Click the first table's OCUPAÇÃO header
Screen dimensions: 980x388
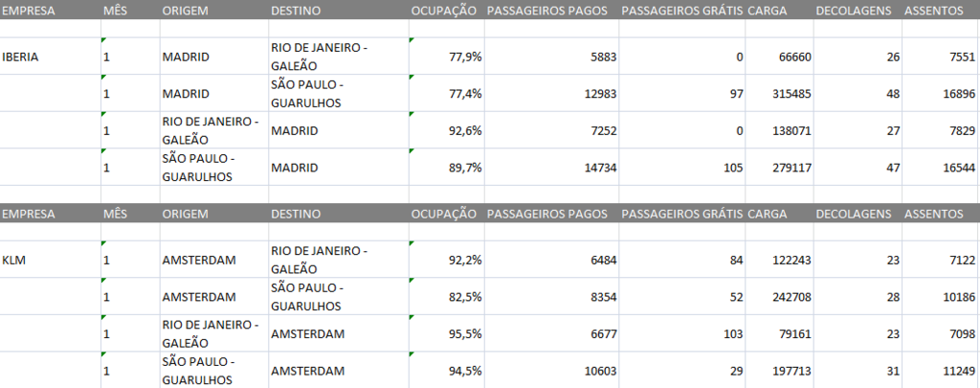click(x=444, y=11)
